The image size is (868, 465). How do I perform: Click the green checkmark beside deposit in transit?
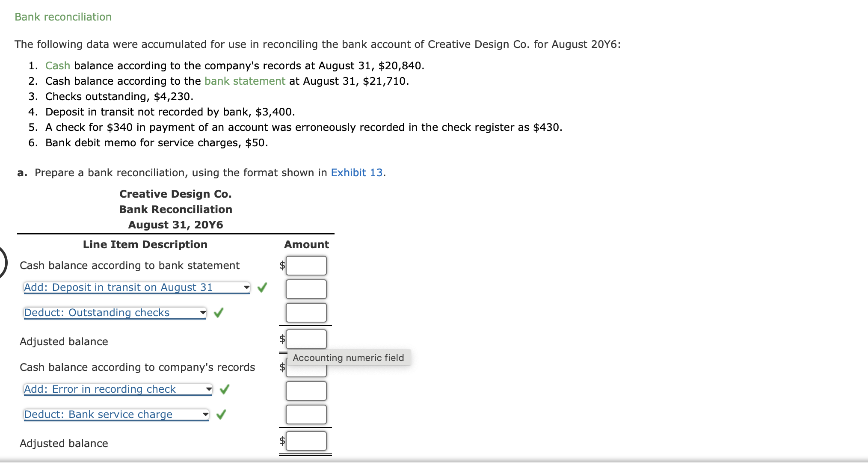(x=262, y=287)
